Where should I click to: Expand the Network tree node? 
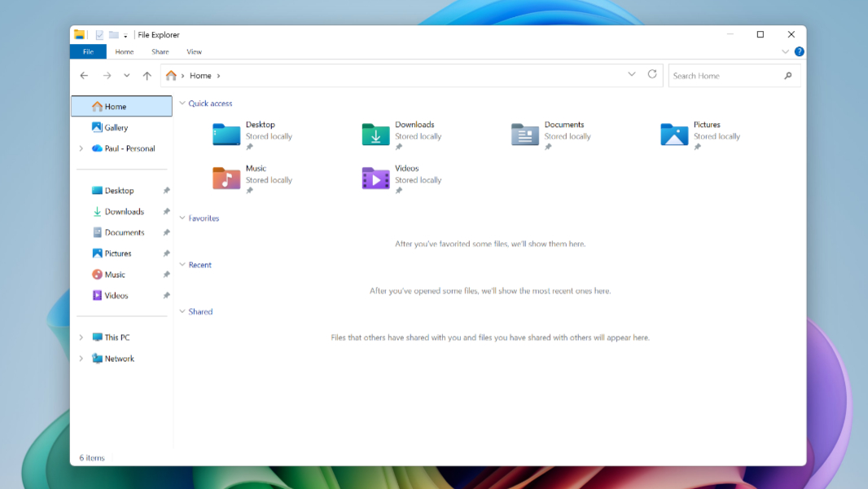81,359
